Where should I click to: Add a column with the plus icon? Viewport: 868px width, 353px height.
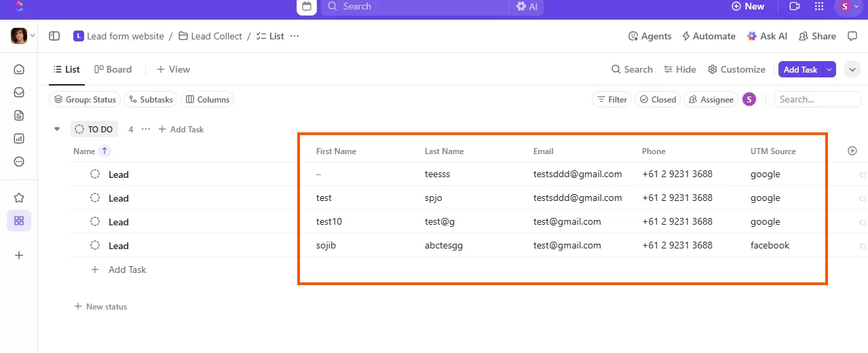(852, 151)
